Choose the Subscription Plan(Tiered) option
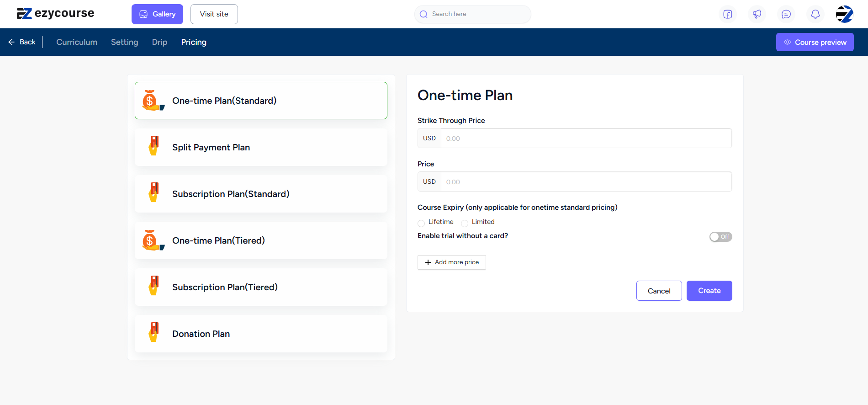Screen dimensions: 868x405 261,287
